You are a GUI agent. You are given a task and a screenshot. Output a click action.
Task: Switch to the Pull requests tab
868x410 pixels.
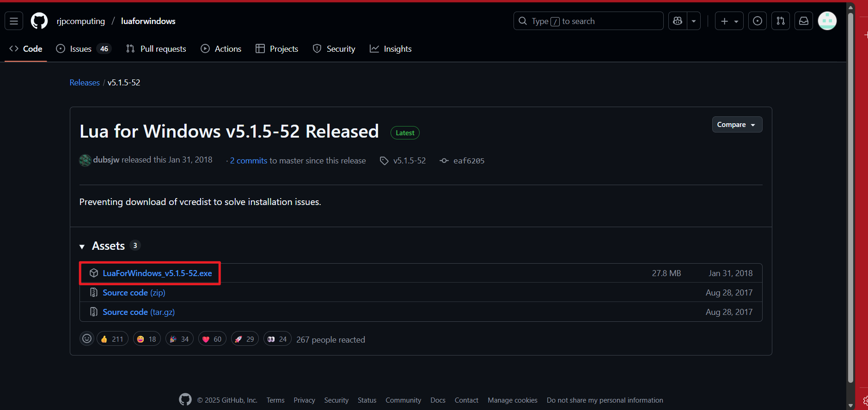156,48
